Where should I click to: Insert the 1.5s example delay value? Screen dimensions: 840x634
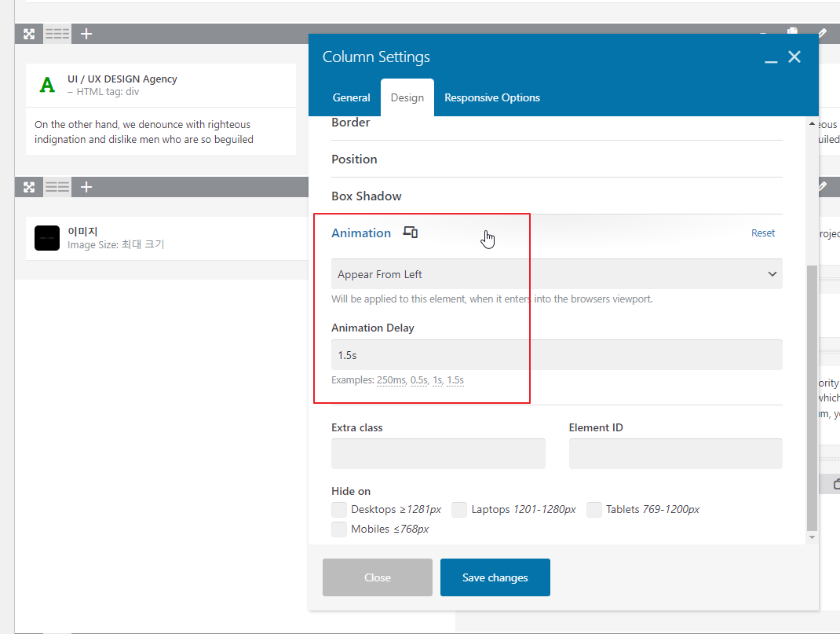coord(455,380)
